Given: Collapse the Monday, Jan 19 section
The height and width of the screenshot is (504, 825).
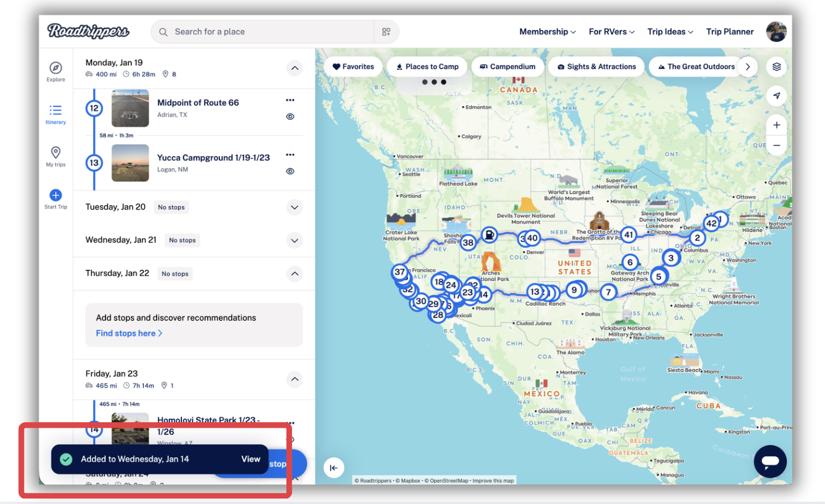Looking at the screenshot, I should pyautogui.click(x=295, y=69).
